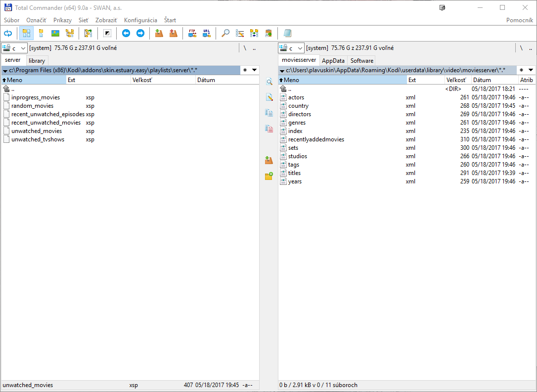Click the left panel root directory backslash button
The width and height of the screenshot is (537, 392).
coord(245,48)
